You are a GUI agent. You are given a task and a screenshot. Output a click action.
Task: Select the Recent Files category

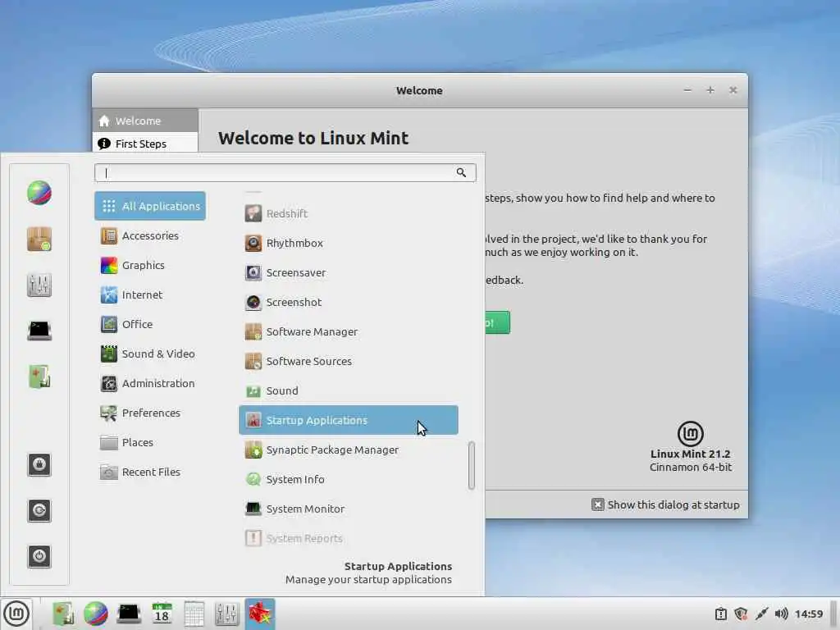point(150,472)
